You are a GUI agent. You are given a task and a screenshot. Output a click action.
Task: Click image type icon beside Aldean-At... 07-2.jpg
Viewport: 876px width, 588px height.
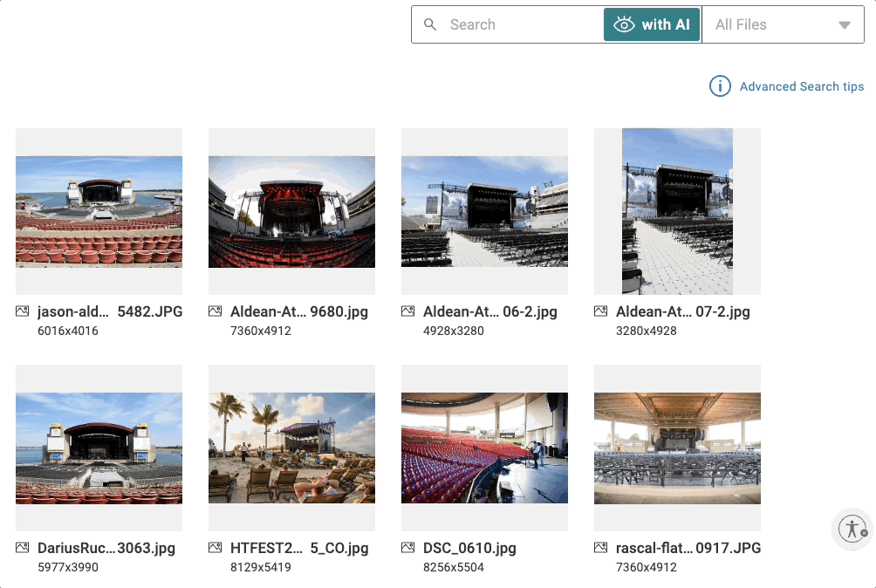pos(600,311)
